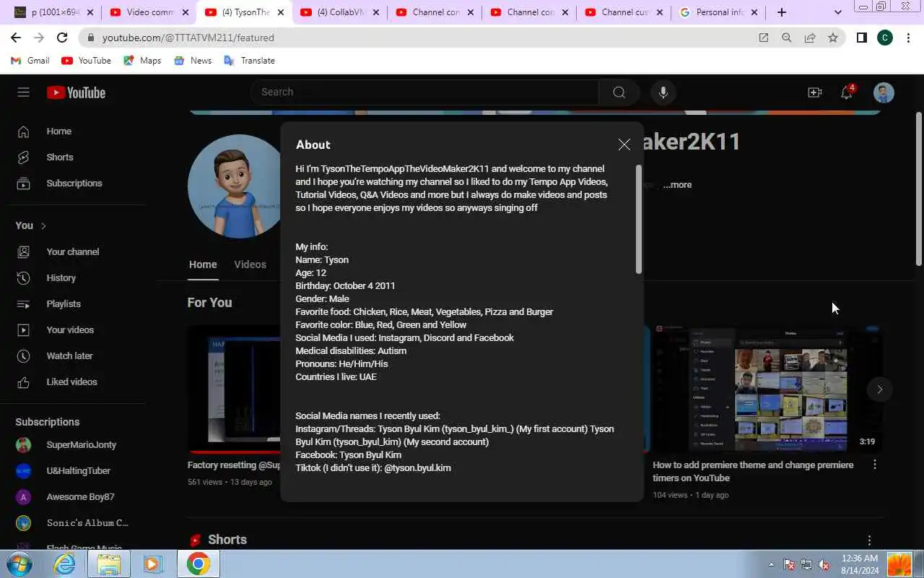Image resolution: width=924 pixels, height=578 pixels.
Task: Click the premiere theme video title
Action: (753, 471)
